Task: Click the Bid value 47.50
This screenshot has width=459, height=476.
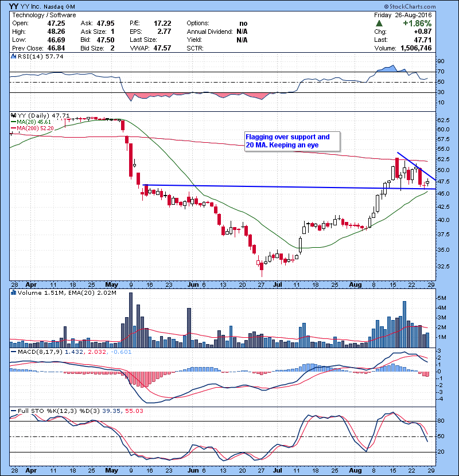Action: [x=106, y=40]
